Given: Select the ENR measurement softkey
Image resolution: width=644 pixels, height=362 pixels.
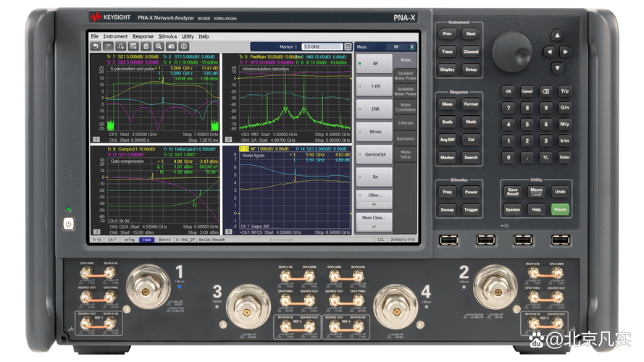Looking at the screenshot, I should click(375, 109).
